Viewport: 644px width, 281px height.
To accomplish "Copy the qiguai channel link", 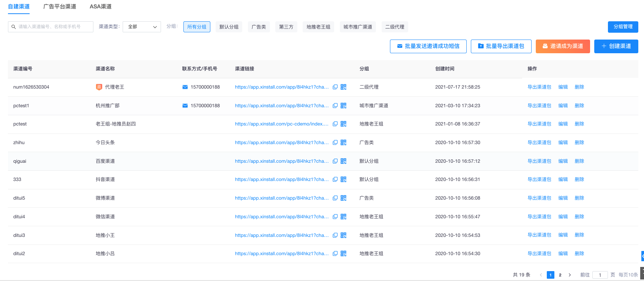I will pyautogui.click(x=335, y=161).
